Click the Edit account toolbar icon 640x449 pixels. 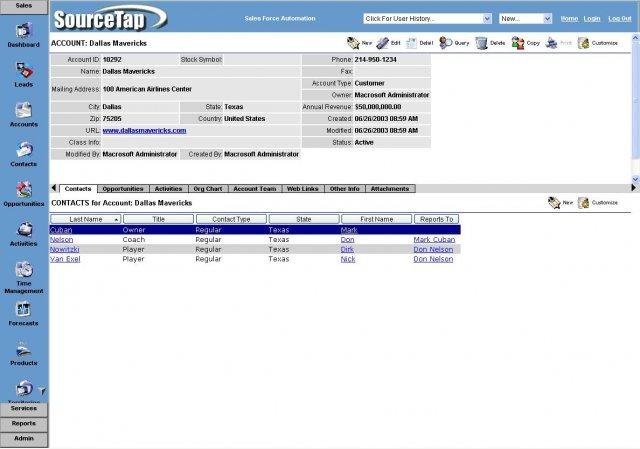383,42
